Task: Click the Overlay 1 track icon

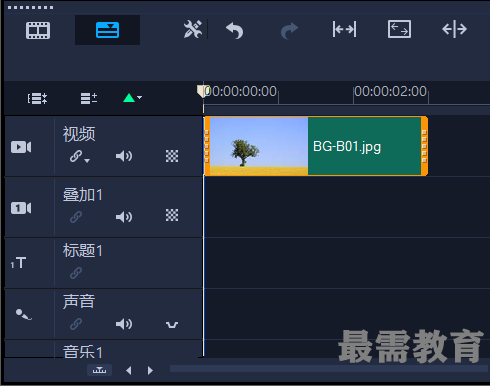Action: pyautogui.click(x=21, y=208)
